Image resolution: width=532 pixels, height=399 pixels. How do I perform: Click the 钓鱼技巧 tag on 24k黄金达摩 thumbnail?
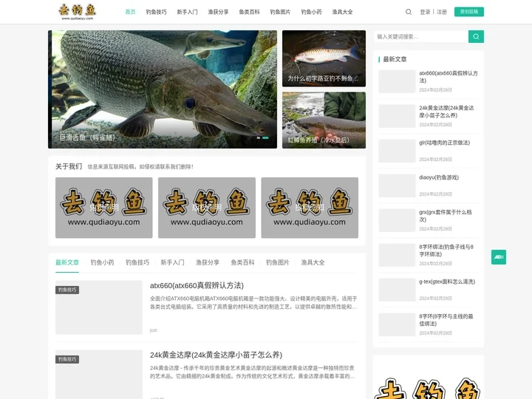(67, 359)
